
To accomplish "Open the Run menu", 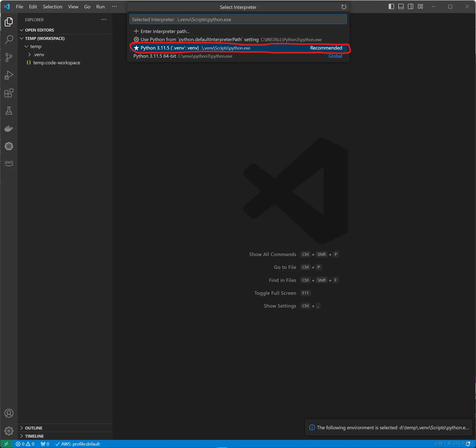I will [100, 7].
